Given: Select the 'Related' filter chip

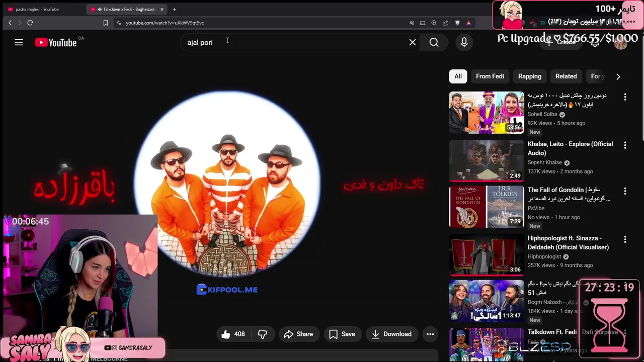Looking at the screenshot, I should tap(566, 76).
